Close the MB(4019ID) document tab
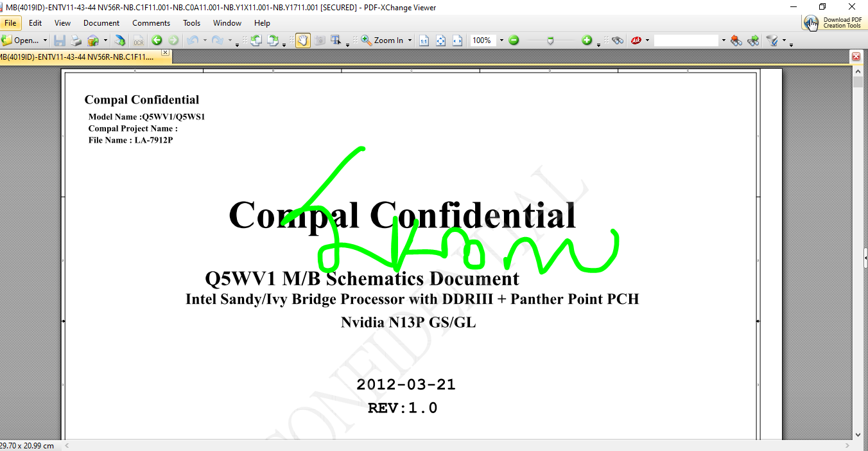The width and height of the screenshot is (868, 451). (165, 53)
